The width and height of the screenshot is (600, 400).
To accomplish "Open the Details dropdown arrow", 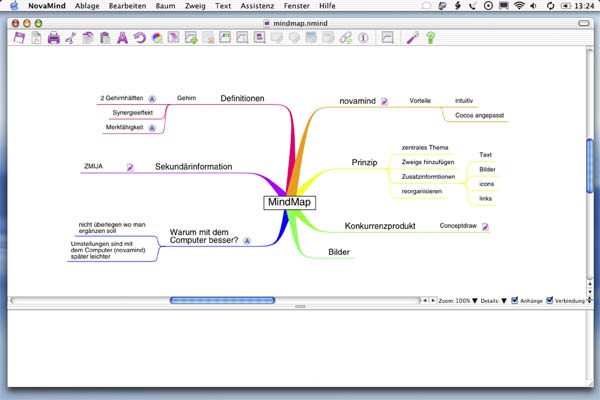I will point(502,300).
